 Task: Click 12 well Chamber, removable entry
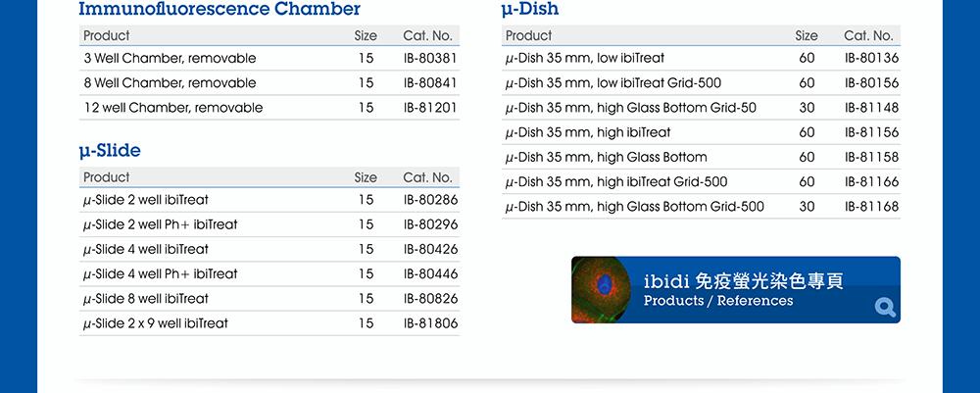pos(173,108)
